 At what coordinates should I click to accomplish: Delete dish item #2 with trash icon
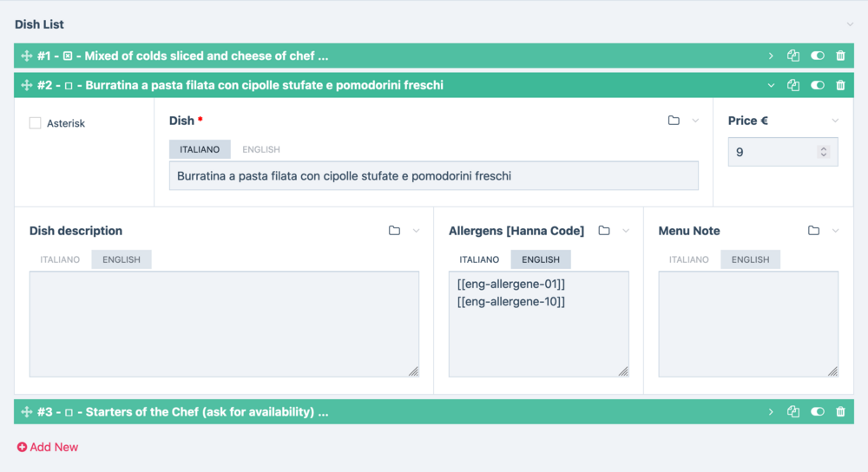tap(840, 86)
